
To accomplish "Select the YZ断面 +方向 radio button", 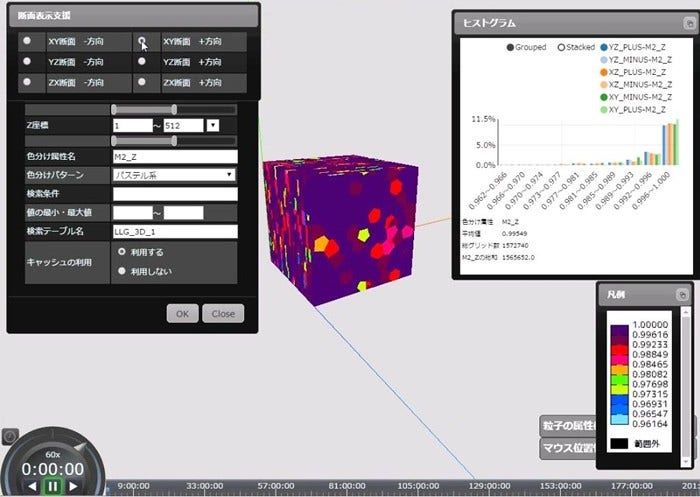I will pos(142,62).
